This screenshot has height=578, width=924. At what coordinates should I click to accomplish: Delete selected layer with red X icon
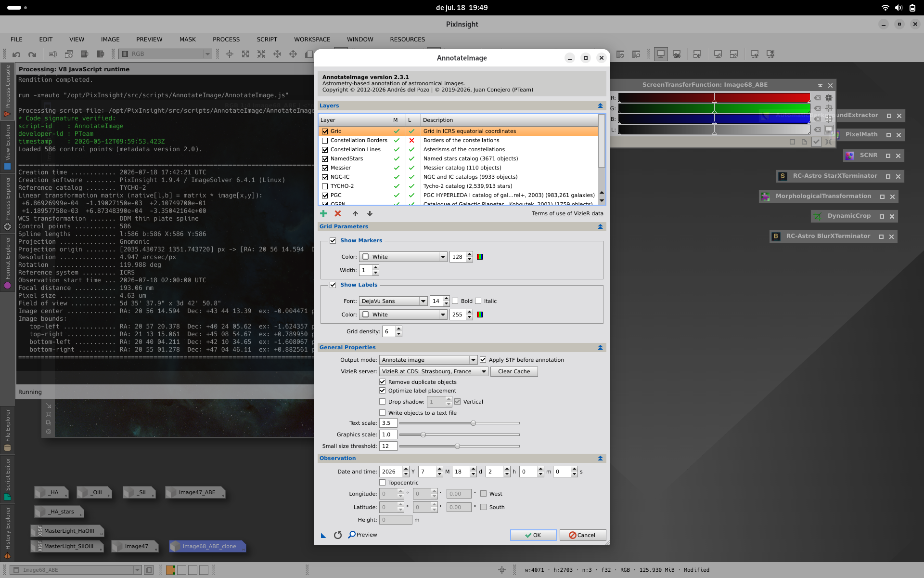tap(338, 213)
